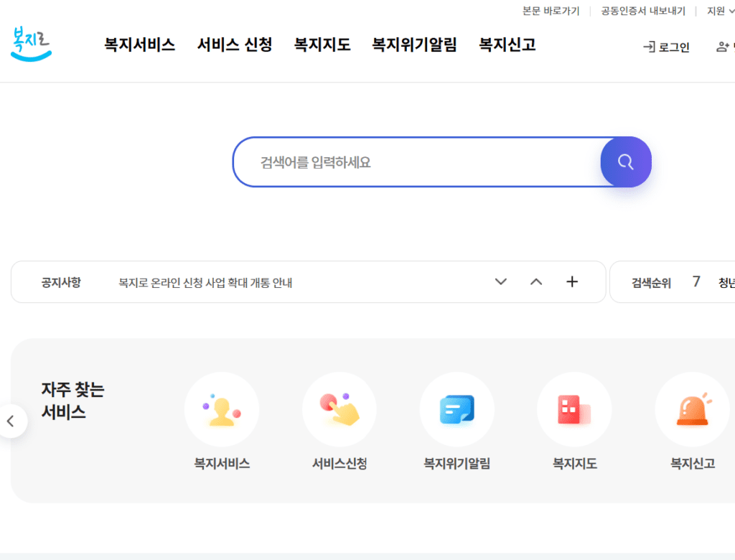Open the 복지서비스 menu
This screenshot has width=735, height=560.
click(x=139, y=45)
